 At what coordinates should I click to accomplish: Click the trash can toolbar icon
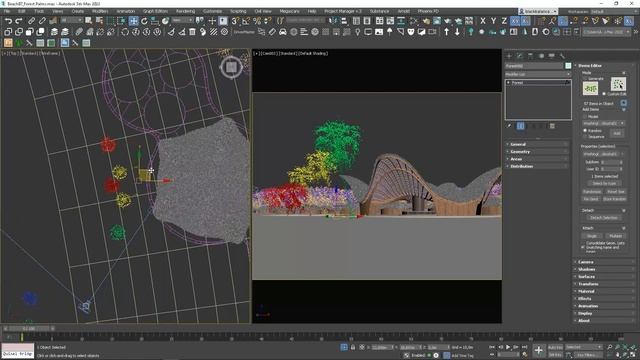click(192, 32)
